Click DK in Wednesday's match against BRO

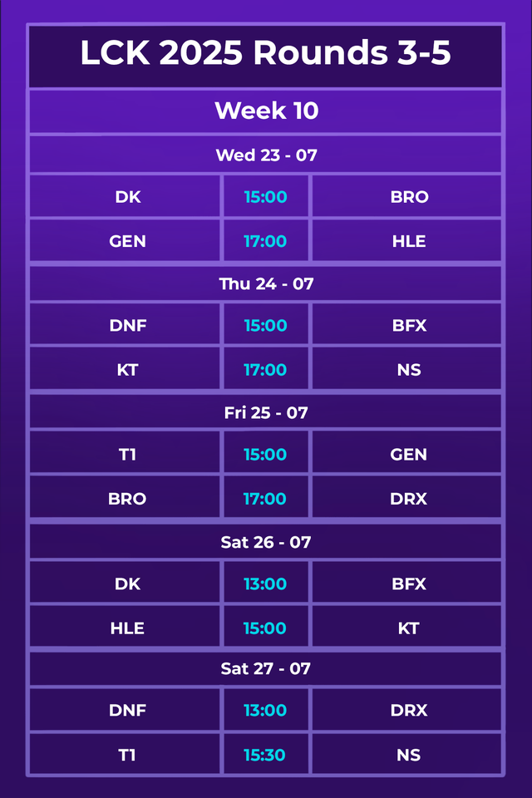click(127, 197)
